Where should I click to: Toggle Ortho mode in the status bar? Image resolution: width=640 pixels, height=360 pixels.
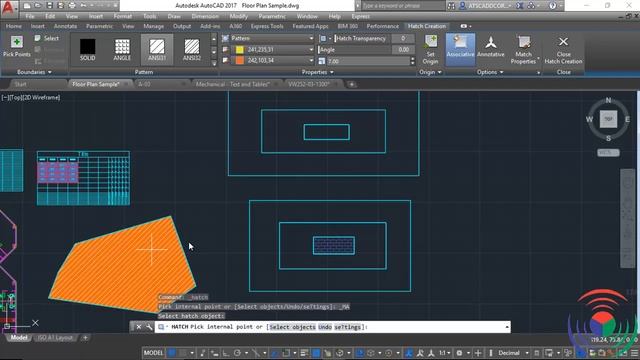pos(225,353)
